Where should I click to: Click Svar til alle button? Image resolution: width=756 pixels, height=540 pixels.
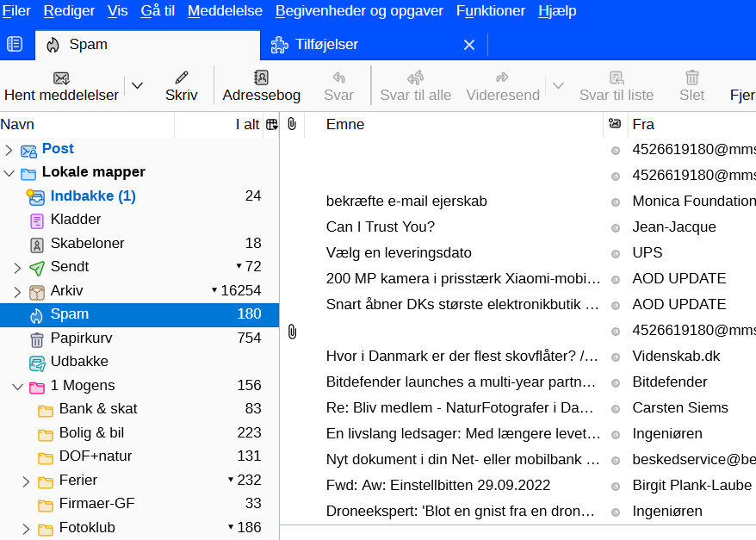pyautogui.click(x=416, y=86)
